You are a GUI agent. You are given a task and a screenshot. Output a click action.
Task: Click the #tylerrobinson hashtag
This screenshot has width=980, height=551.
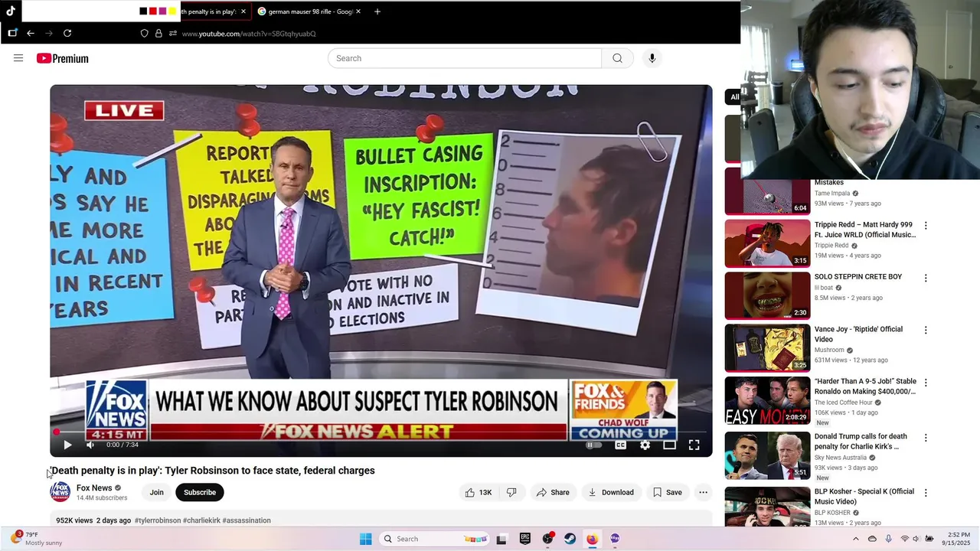click(x=158, y=520)
